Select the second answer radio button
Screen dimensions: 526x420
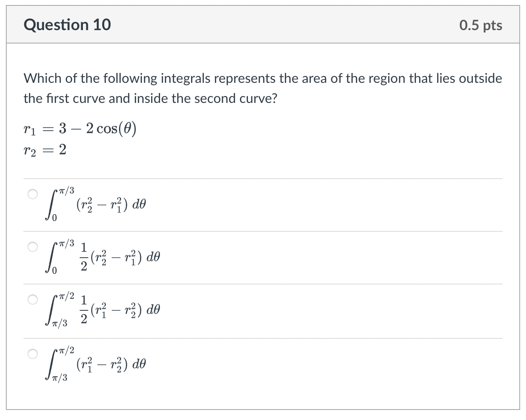32,246
